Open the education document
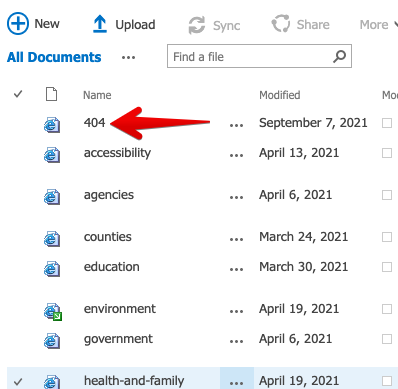The width and height of the screenshot is (398, 389). coord(112,267)
